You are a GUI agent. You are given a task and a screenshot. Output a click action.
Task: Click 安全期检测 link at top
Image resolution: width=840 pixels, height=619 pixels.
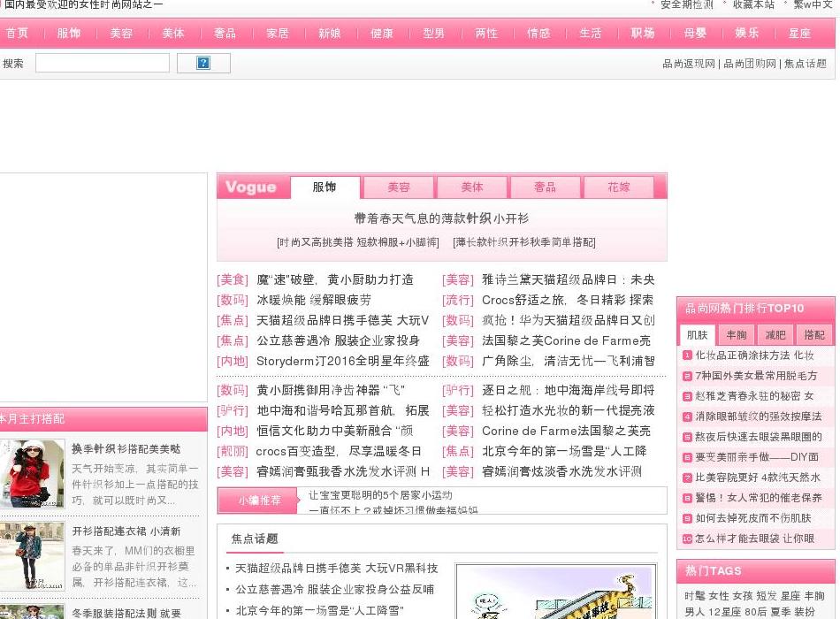point(687,4)
